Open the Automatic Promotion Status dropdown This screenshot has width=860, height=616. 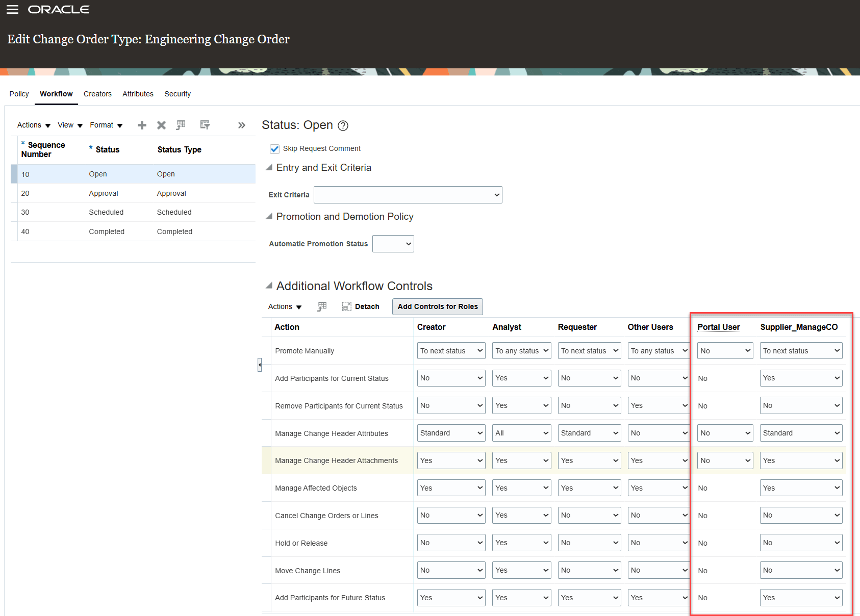coord(393,244)
